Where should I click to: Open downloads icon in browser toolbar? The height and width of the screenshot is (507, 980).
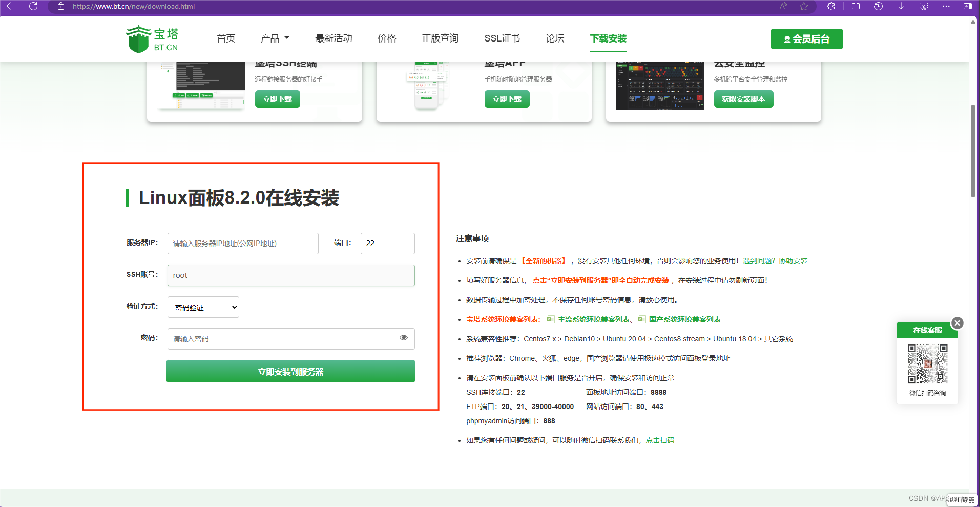tap(901, 6)
